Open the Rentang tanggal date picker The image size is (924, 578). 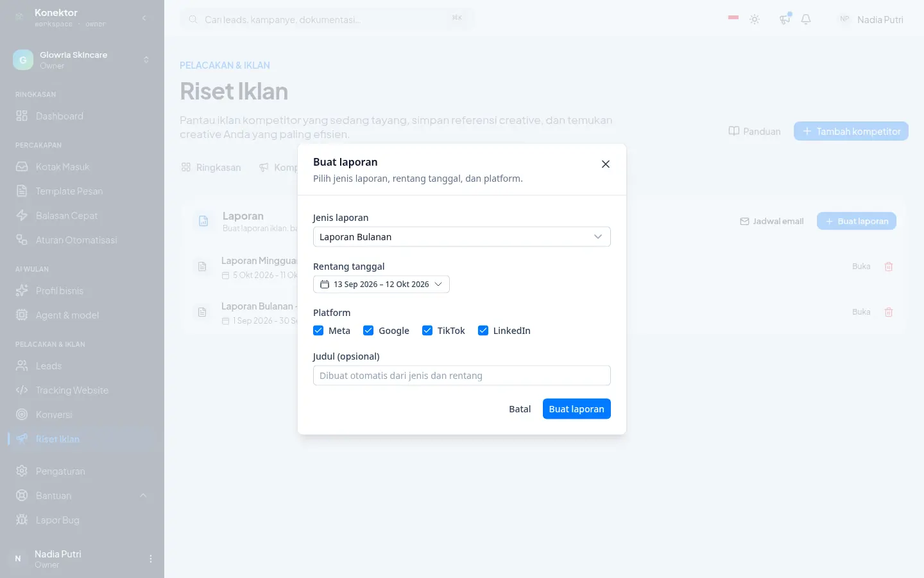coord(381,284)
